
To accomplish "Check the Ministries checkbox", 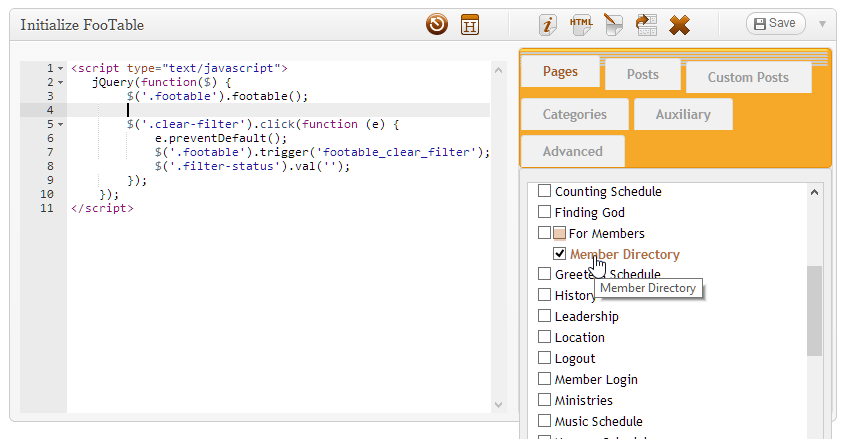I will point(544,400).
